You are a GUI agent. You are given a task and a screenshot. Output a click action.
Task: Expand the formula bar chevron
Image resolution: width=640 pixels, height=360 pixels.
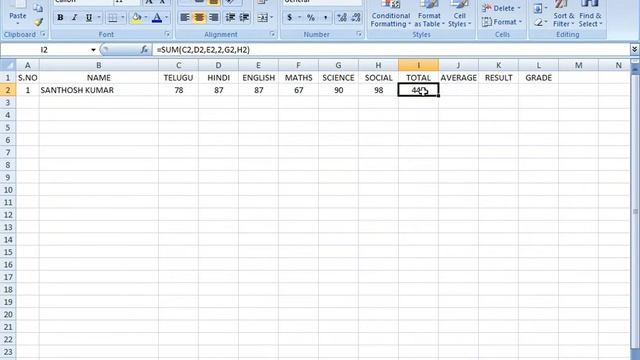(x=634, y=49)
